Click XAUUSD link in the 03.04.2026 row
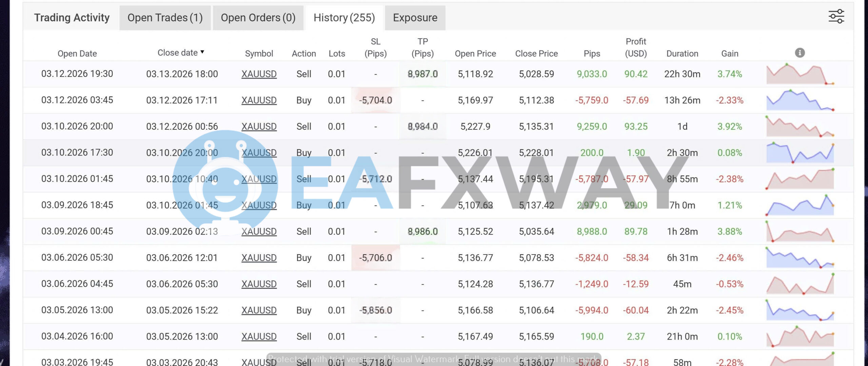Screen dimensions: 868x366 click(x=259, y=336)
